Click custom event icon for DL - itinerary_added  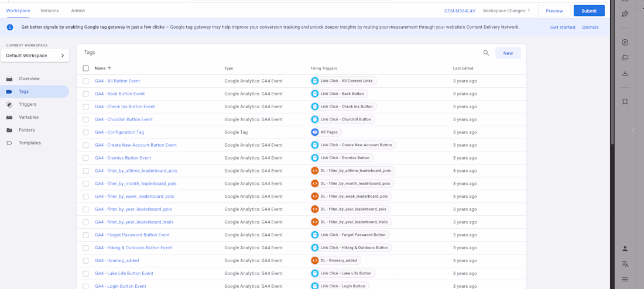coord(315,260)
